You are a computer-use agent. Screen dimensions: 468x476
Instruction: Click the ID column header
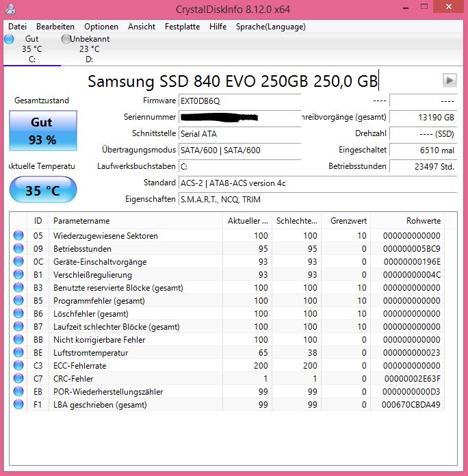[38, 221]
